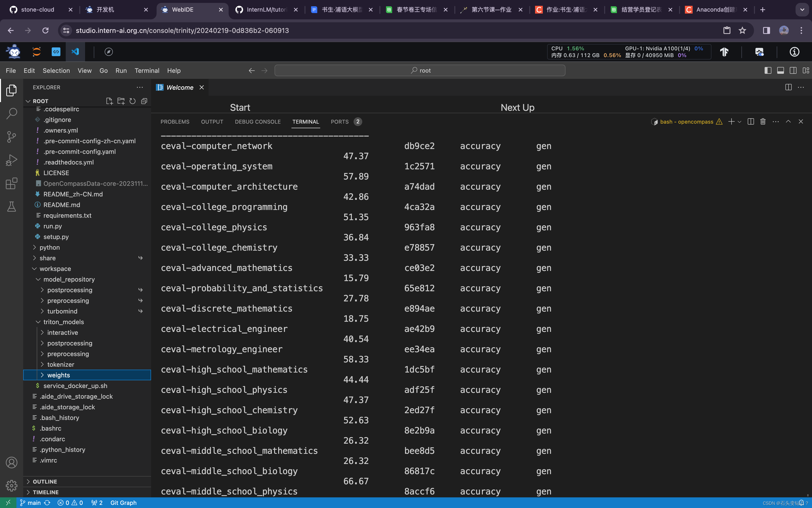Open the File menu
Viewport: 812px width, 508px height.
tap(11, 71)
